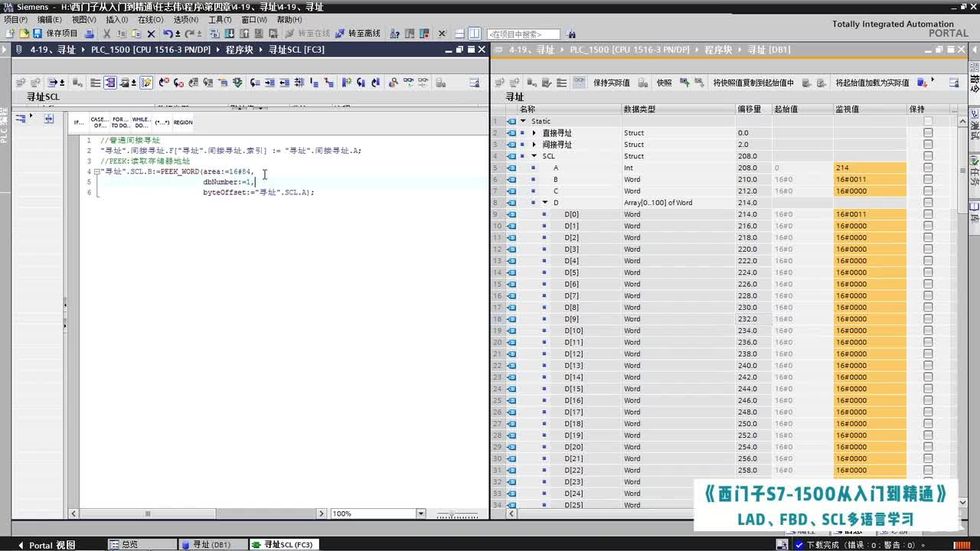Expand the 间接寻址 struct
The width and height of the screenshot is (980, 551).
coord(534,145)
